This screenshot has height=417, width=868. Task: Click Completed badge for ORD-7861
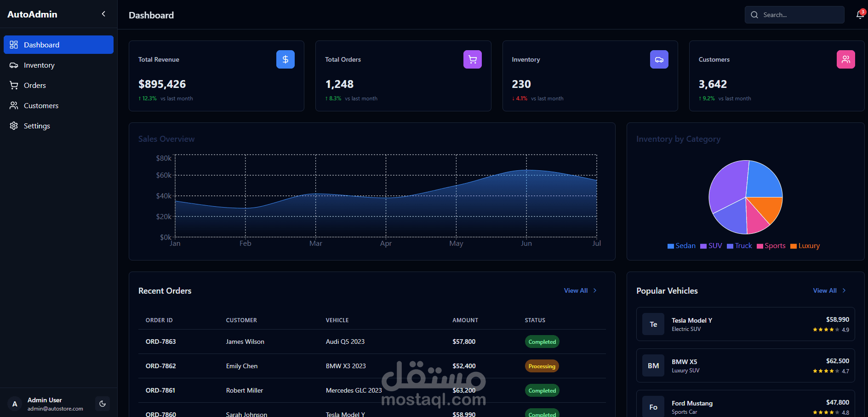pos(542,390)
